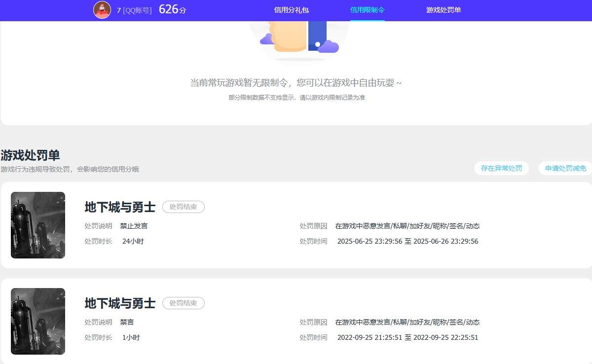The image size is (592, 364).
Task: Go to the 游戏处罚单 tab
Action: coord(444,10)
